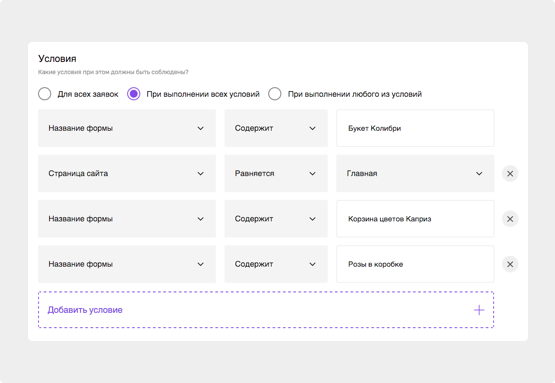Delete the 'Розы в коробке' condition
Image resolution: width=555 pixels, height=383 pixels.
[x=510, y=264]
